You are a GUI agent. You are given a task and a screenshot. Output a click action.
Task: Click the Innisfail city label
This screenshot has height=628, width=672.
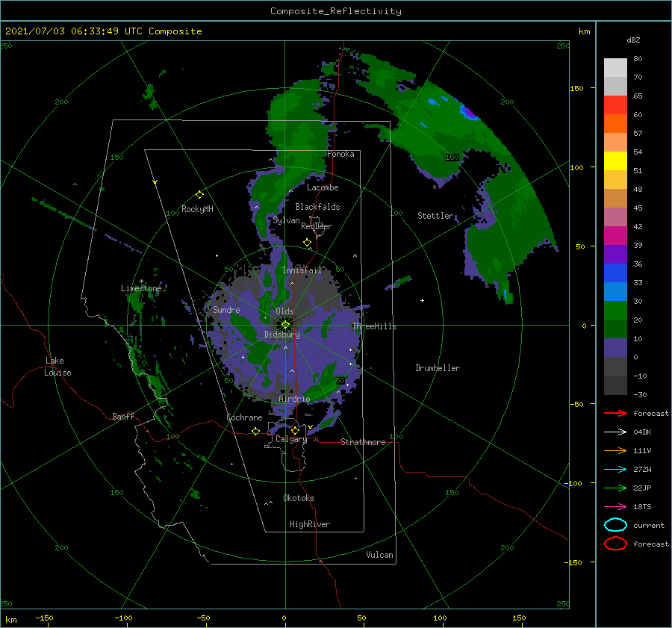[302, 270]
